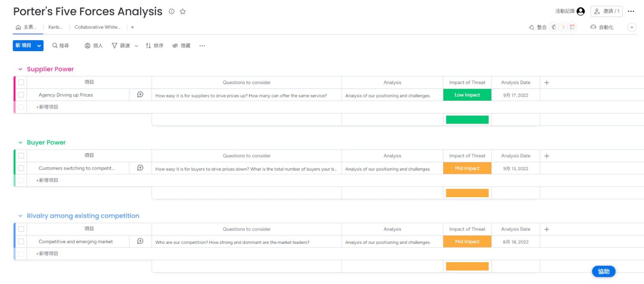Viewport: 644px width, 284px height.
Task: Open the Collaborative Whiteboard tab
Action: click(x=97, y=27)
